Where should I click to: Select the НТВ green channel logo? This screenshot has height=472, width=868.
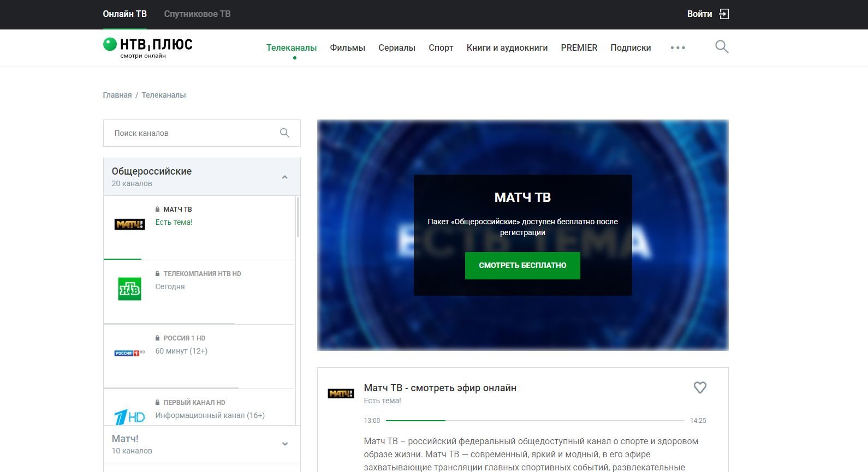129,289
